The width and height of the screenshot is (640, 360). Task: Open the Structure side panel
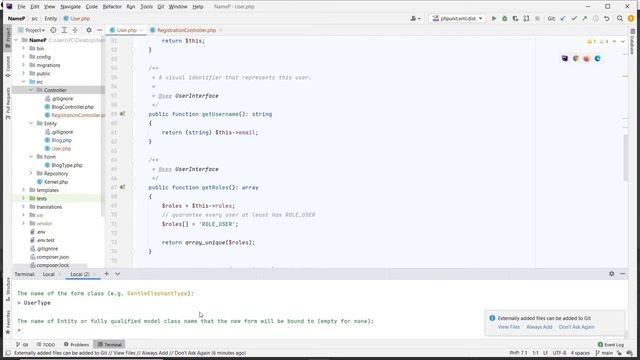pyautogui.click(x=8, y=289)
